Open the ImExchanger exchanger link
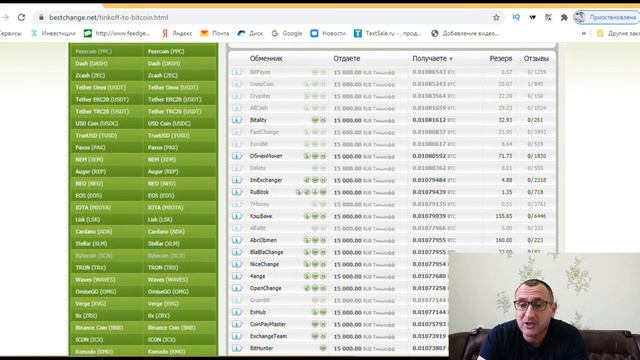 coord(266,180)
